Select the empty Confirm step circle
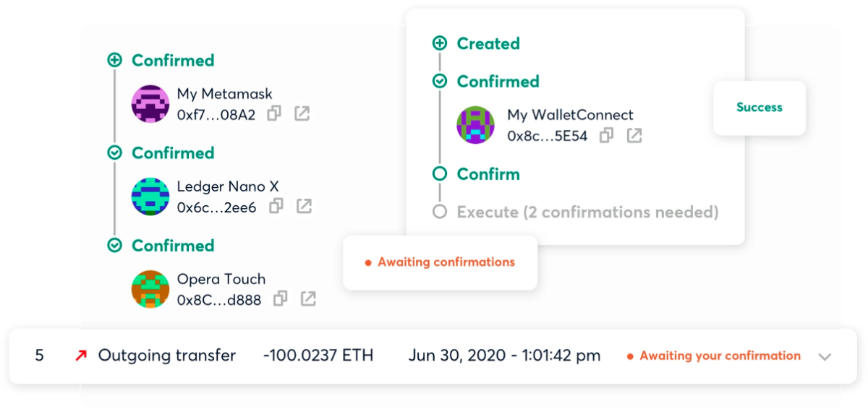The width and height of the screenshot is (868, 409). coord(439,173)
